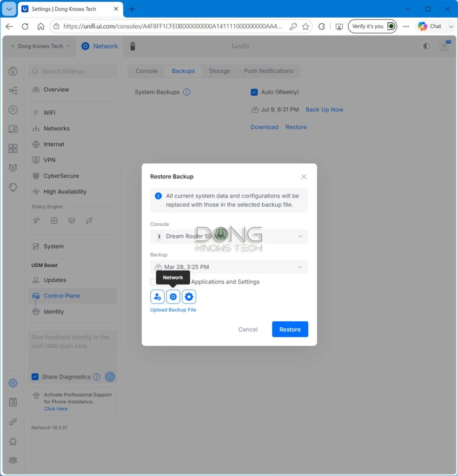
Task: Open the Overview settings page
Action: tap(73, 90)
